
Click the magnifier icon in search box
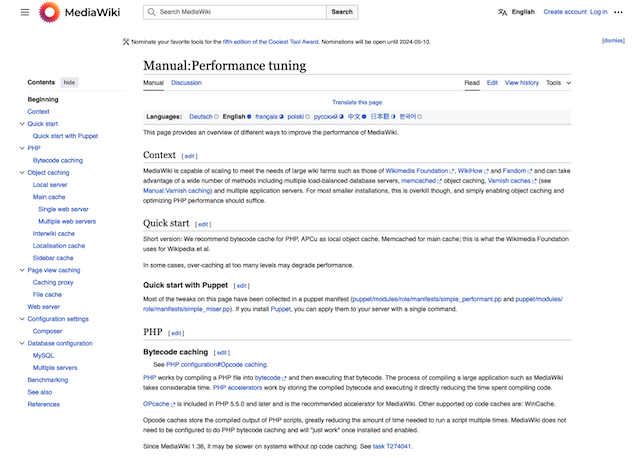(x=151, y=12)
